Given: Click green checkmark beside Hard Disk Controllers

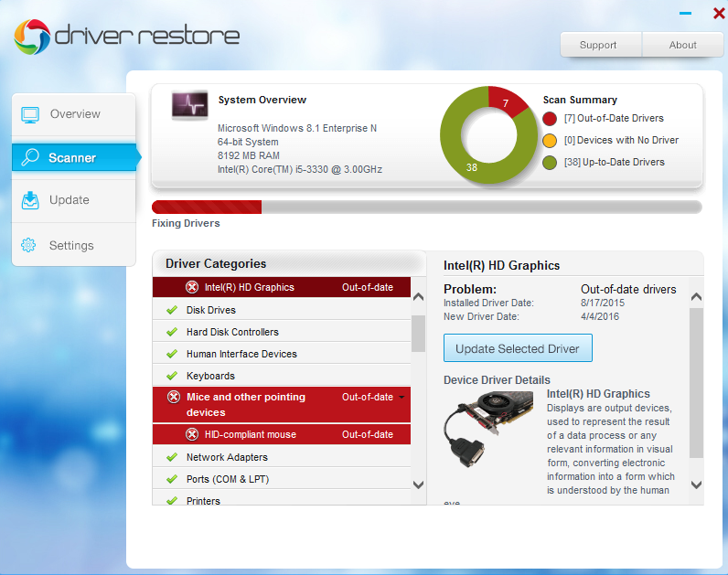Looking at the screenshot, I should point(172,332).
